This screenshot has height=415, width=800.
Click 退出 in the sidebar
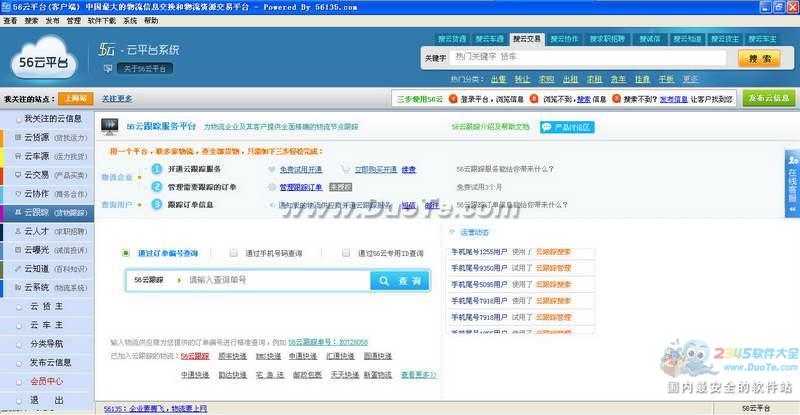click(x=47, y=400)
